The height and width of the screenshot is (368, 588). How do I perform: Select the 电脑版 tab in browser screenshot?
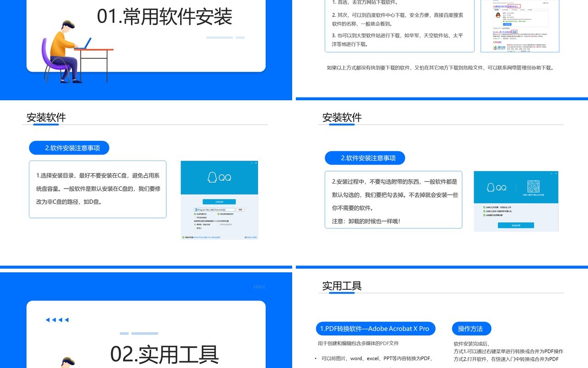point(497,10)
